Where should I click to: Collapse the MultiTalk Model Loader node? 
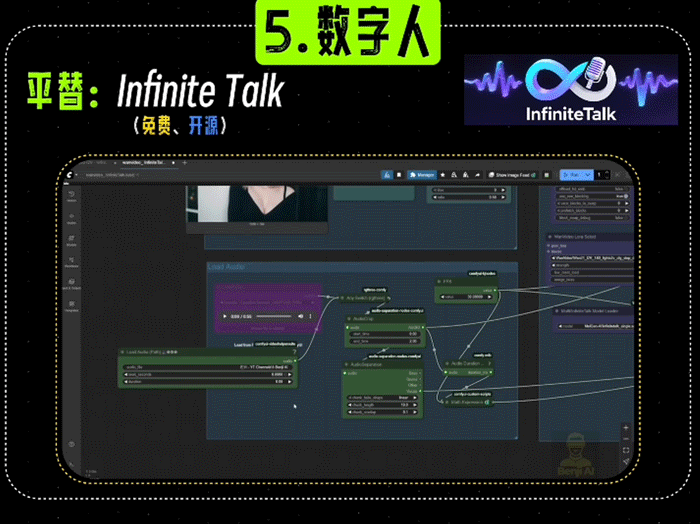coord(557,311)
